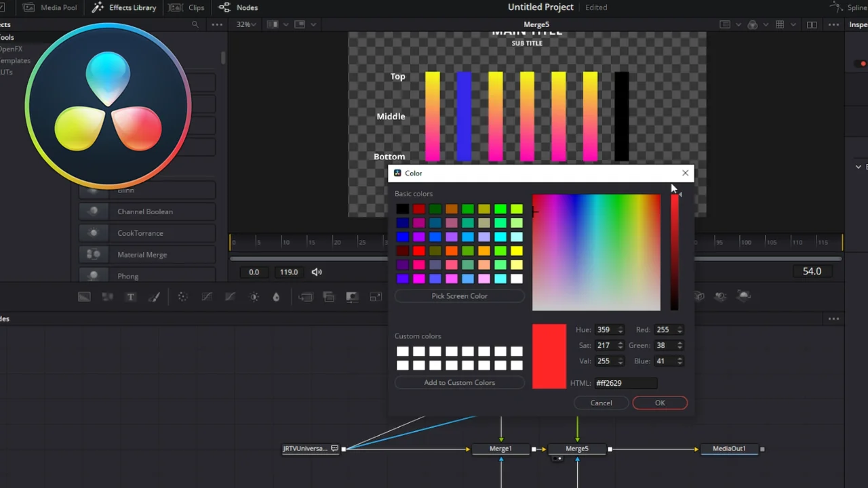Add a Color Curves node from the toolbar
868x488 pixels.
click(x=207, y=297)
